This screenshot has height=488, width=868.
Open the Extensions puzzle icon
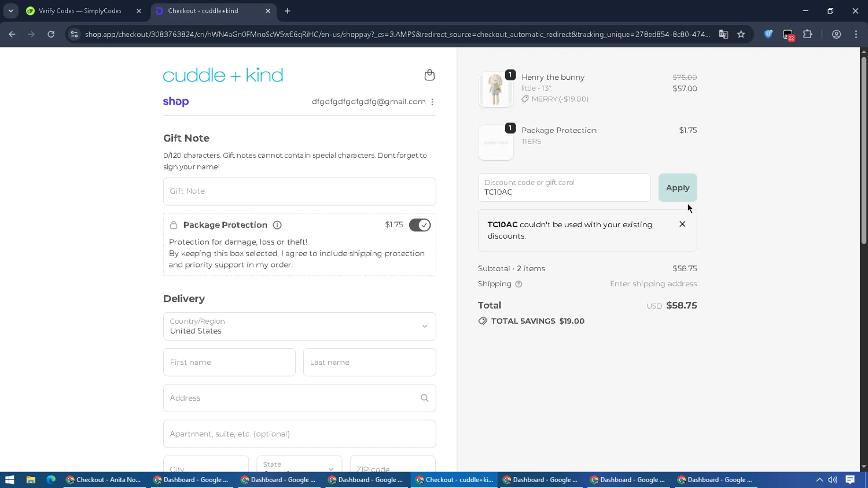808,34
